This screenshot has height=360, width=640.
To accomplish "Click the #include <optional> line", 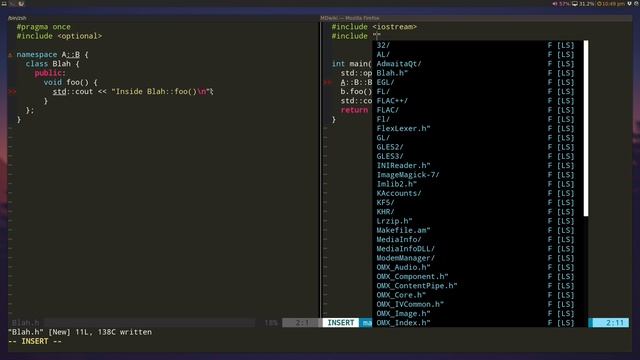I will (x=59, y=36).
